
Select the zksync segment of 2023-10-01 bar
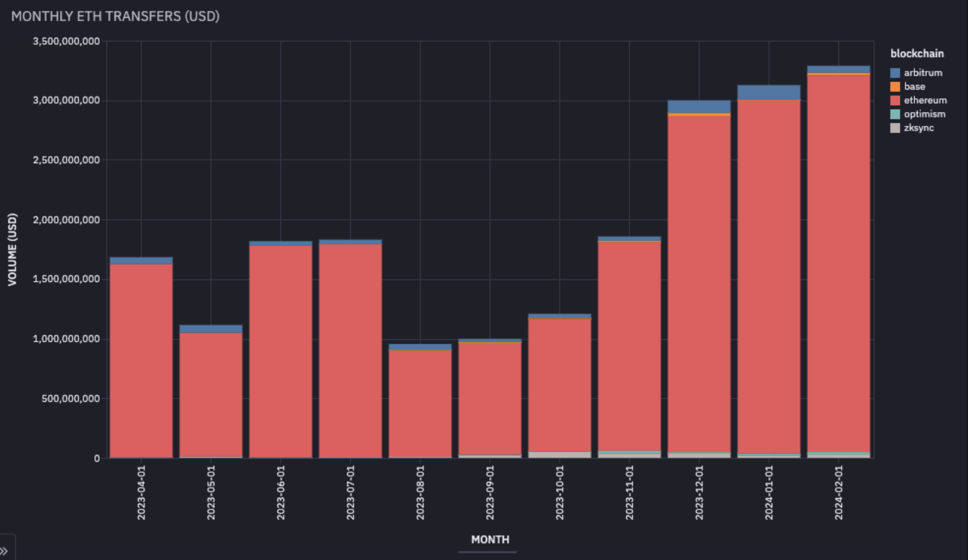(560, 455)
